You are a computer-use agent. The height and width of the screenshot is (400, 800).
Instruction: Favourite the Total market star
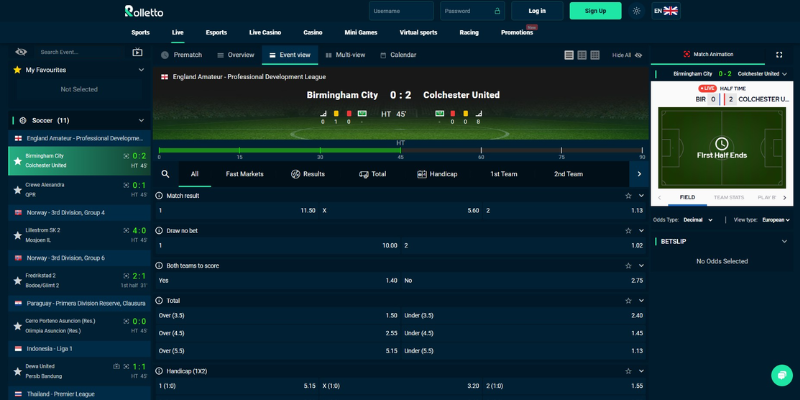tap(628, 301)
